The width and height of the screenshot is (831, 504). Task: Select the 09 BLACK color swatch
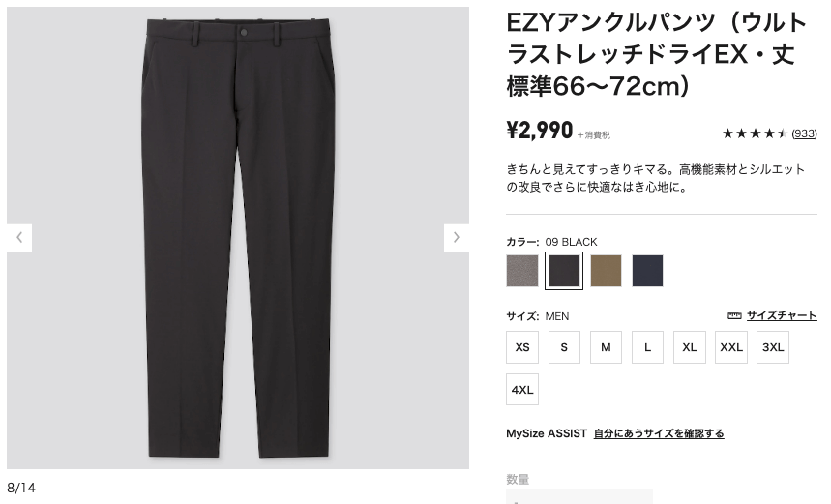[x=564, y=271]
